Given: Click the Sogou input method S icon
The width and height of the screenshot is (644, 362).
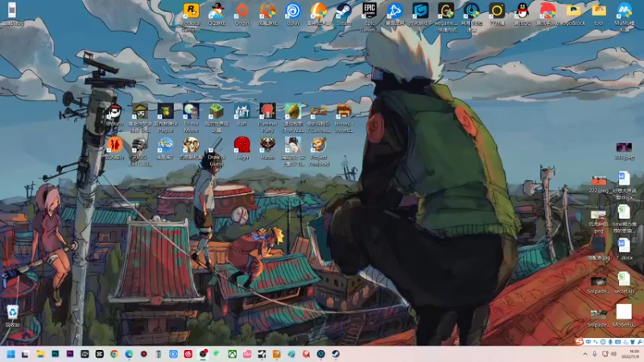Looking at the screenshot, I should click(x=580, y=342).
